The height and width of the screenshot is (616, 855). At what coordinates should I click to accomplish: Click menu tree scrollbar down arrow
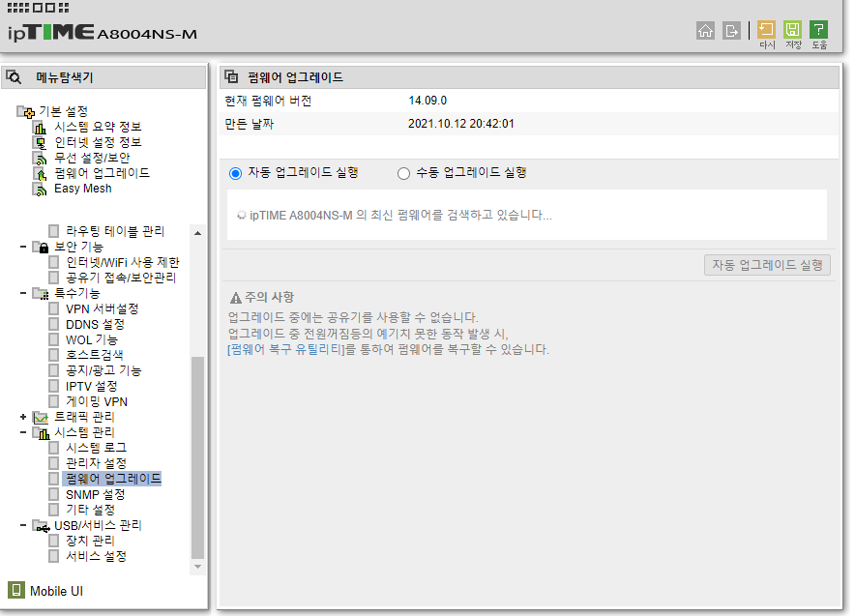tap(198, 567)
